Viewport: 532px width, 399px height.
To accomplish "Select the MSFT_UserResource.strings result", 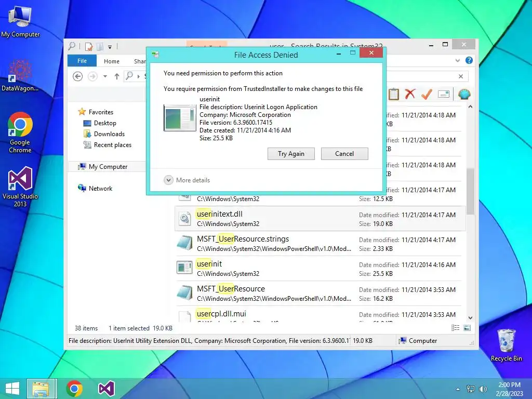I will pyautogui.click(x=320, y=244).
